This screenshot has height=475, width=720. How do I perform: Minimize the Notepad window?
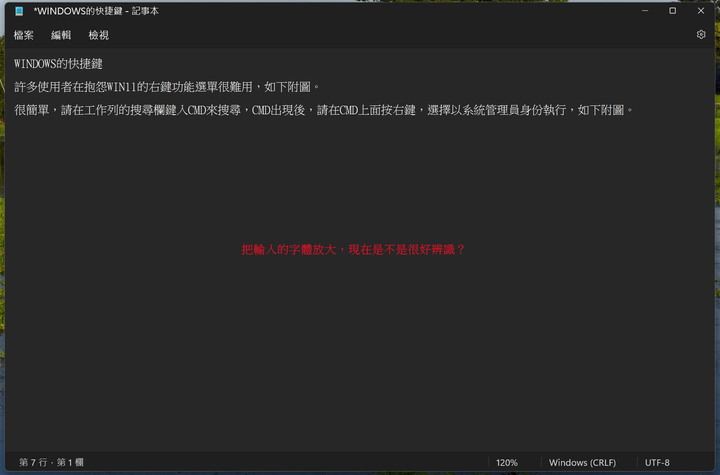[645, 11]
